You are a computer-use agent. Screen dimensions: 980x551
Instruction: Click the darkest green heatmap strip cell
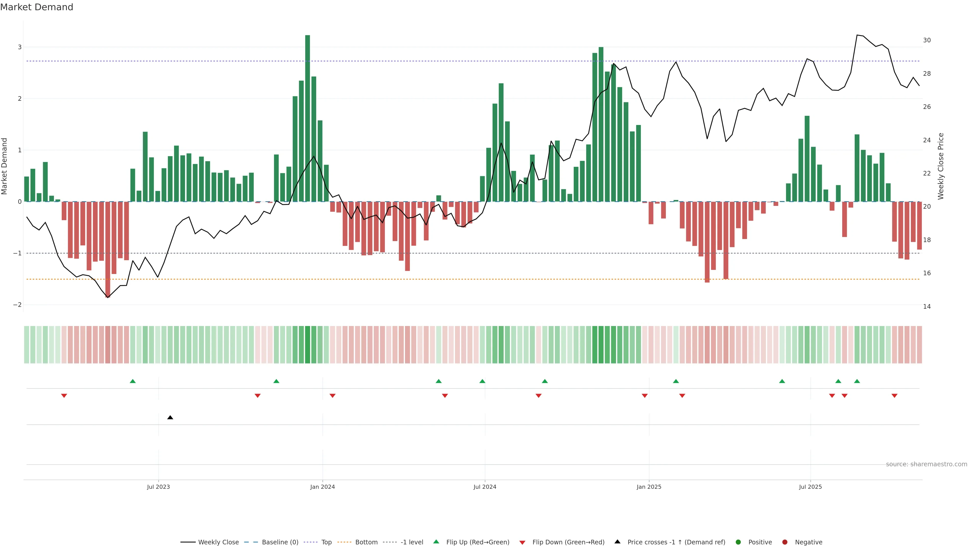pyautogui.click(x=307, y=345)
